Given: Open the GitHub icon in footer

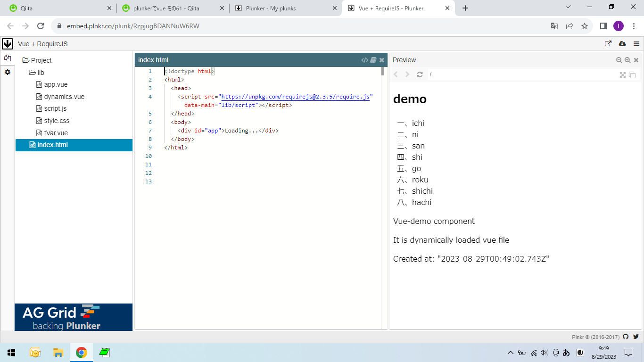Looking at the screenshot, I should 626,337.
